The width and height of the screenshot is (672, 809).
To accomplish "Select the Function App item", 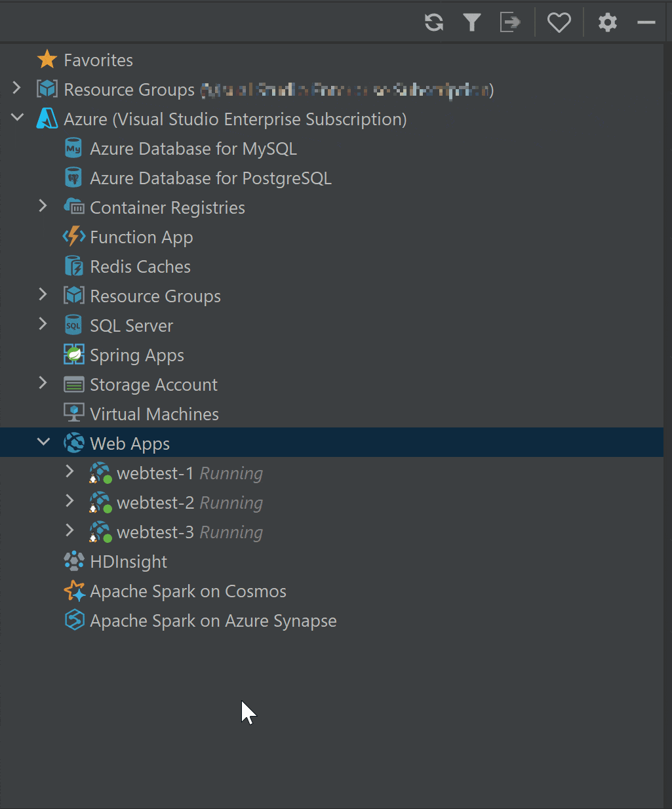I will click(142, 237).
